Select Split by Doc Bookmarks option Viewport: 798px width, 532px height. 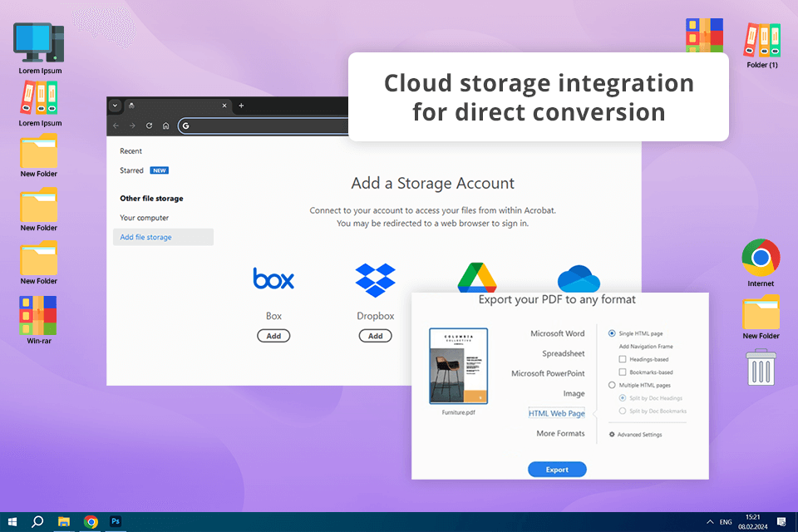click(x=623, y=411)
